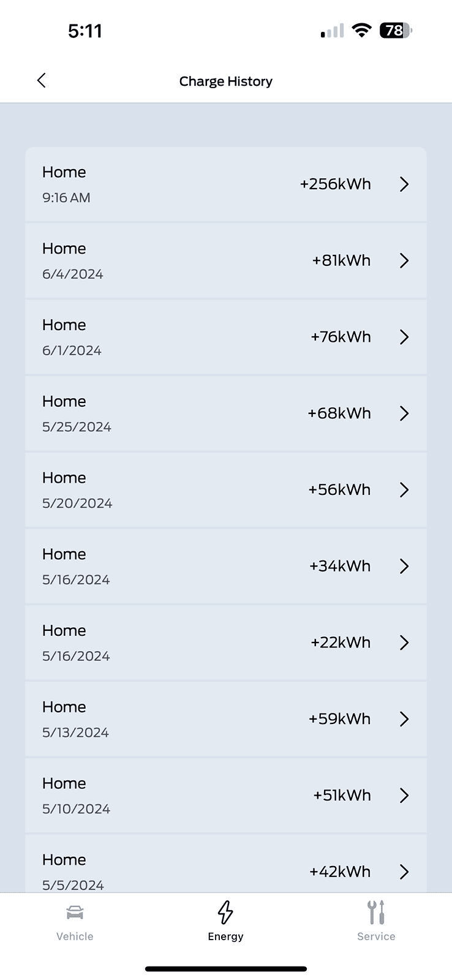Tap the cellular signal bars icon
The image size is (452, 980).
332,31
